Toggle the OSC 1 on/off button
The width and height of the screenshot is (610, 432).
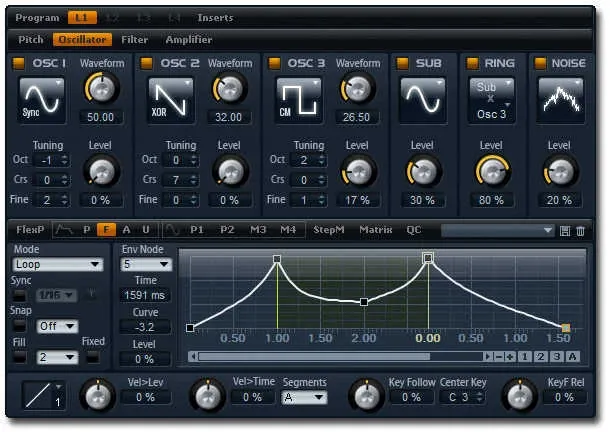pyautogui.click(x=20, y=64)
